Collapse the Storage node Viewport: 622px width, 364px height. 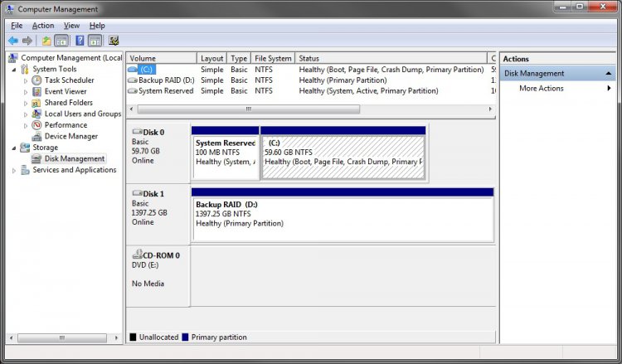coord(14,148)
